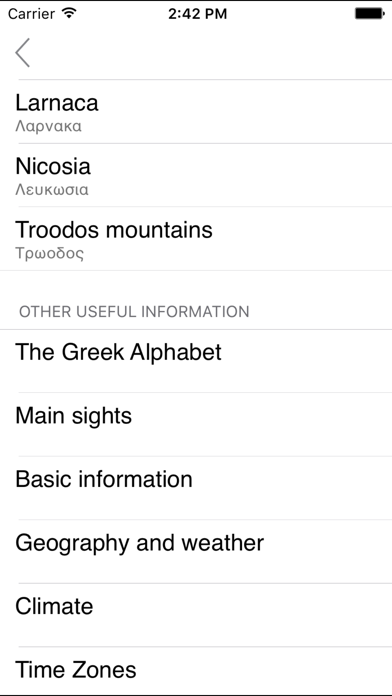Tap the 2:42 PM clock
This screenshot has height=696, width=392.
[198, 14]
